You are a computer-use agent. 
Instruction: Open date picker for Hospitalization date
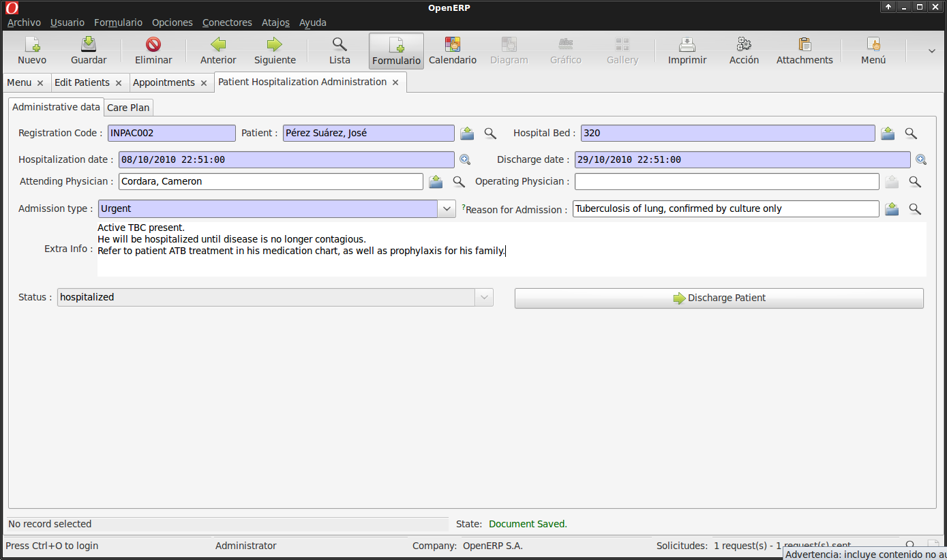[x=465, y=159]
